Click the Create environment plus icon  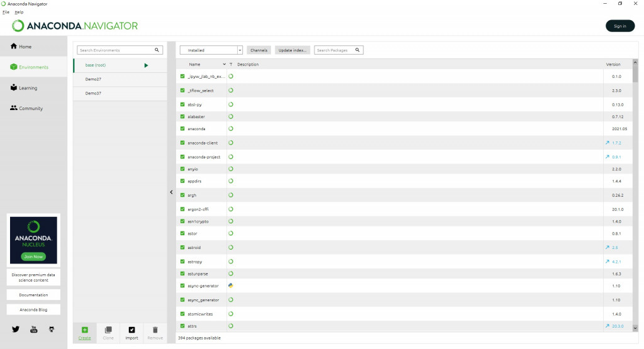coord(85,330)
